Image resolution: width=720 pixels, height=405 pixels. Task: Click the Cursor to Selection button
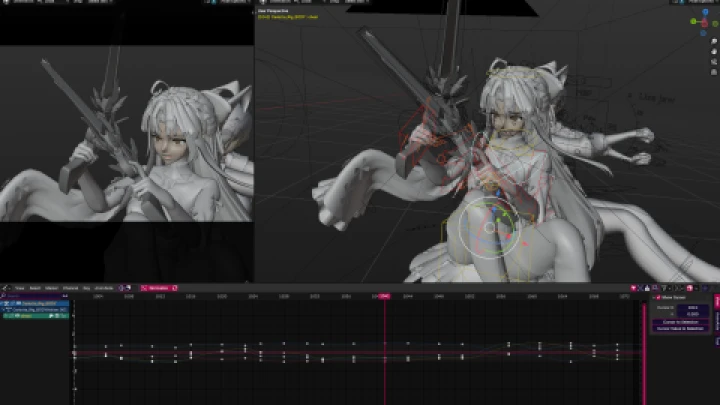click(x=681, y=322)
